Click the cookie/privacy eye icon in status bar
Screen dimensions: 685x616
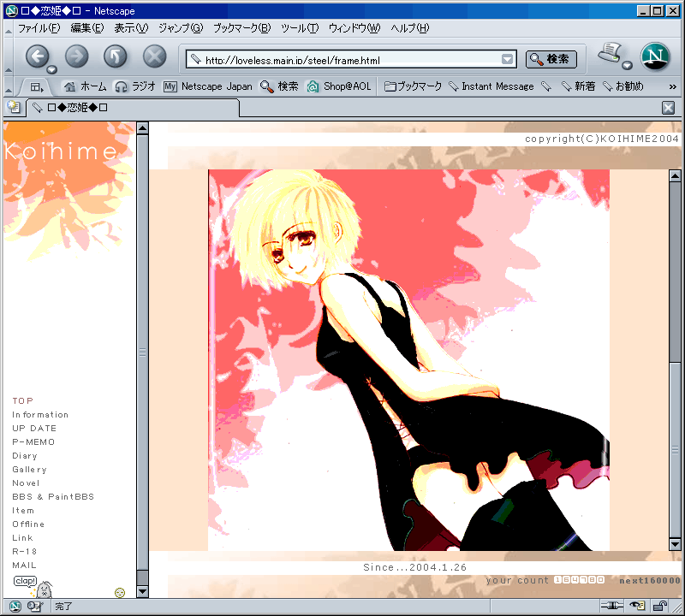pyautogui.click(x=637, y=606)
